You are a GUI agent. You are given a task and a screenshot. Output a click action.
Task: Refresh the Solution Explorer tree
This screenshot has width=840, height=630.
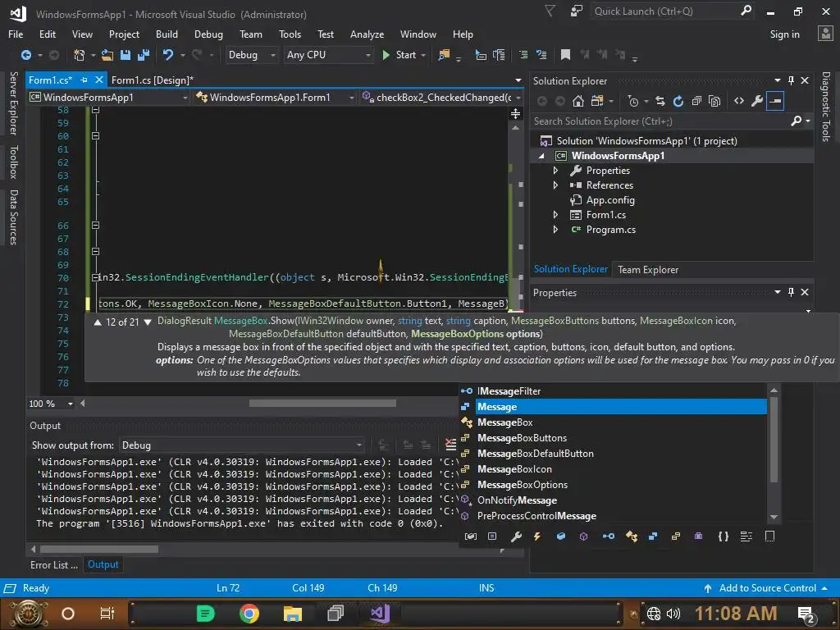click(x=678, y=101)
